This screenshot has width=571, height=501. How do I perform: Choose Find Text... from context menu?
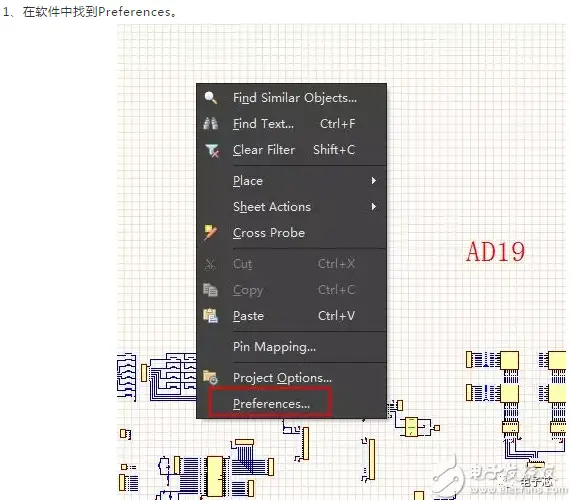tap(291, 124)
